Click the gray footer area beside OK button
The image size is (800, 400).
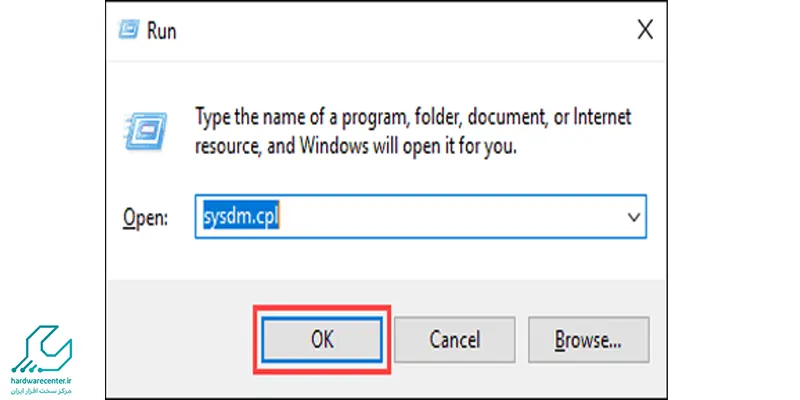tap(179, 339)
